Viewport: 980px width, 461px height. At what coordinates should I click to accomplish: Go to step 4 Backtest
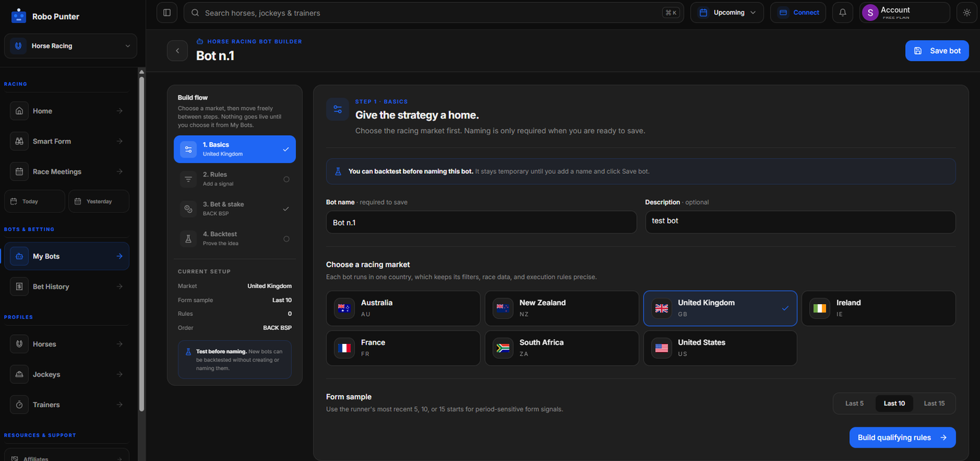pyautogui.click(x=234, y=238)
